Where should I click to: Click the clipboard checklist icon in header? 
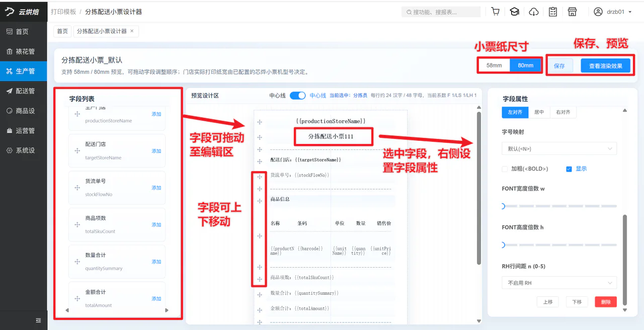[553, 12]
